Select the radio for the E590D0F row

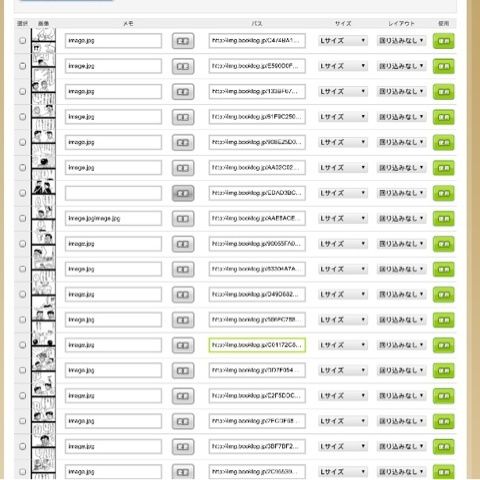[22, 66]
